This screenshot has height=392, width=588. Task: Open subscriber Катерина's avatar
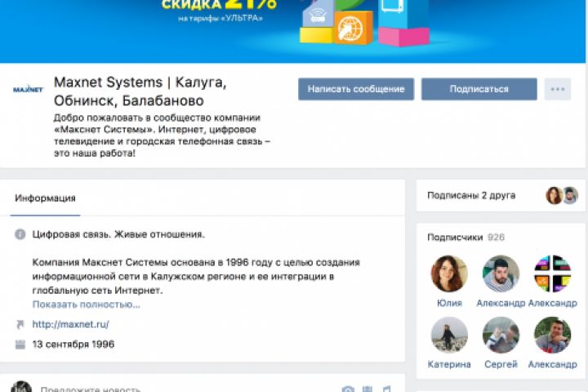[x=449, y=335]
